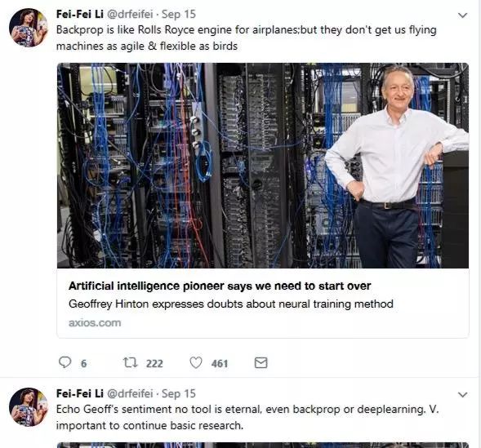Open Fei-Fei Li name on second tweet

tap(80, 394)
